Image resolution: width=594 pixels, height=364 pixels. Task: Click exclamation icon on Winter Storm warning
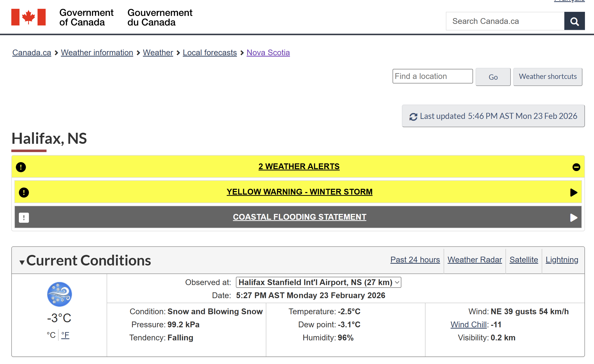24,193
